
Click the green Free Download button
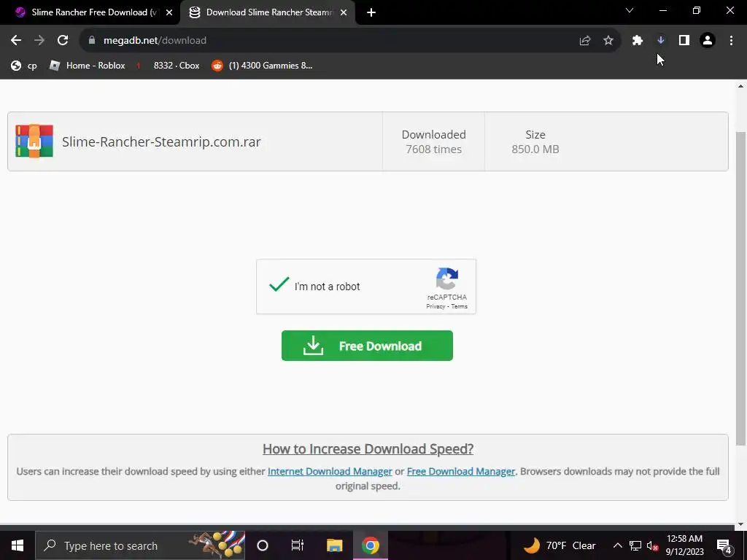pos(367,346)
